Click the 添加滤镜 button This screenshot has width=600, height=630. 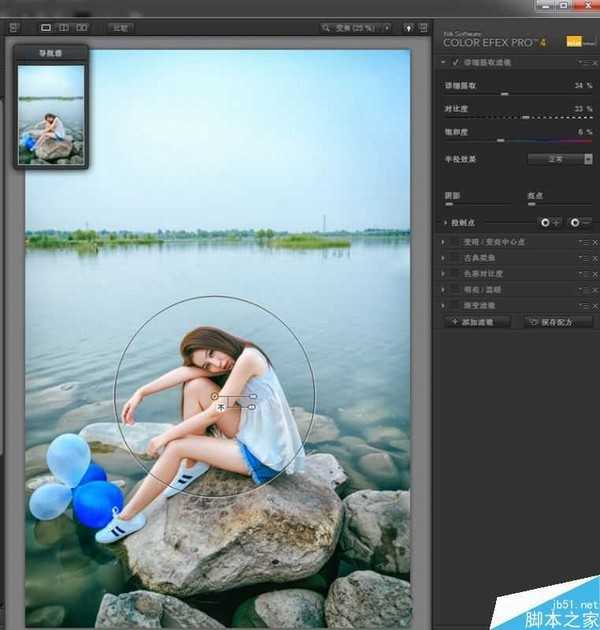click(478, 322)
